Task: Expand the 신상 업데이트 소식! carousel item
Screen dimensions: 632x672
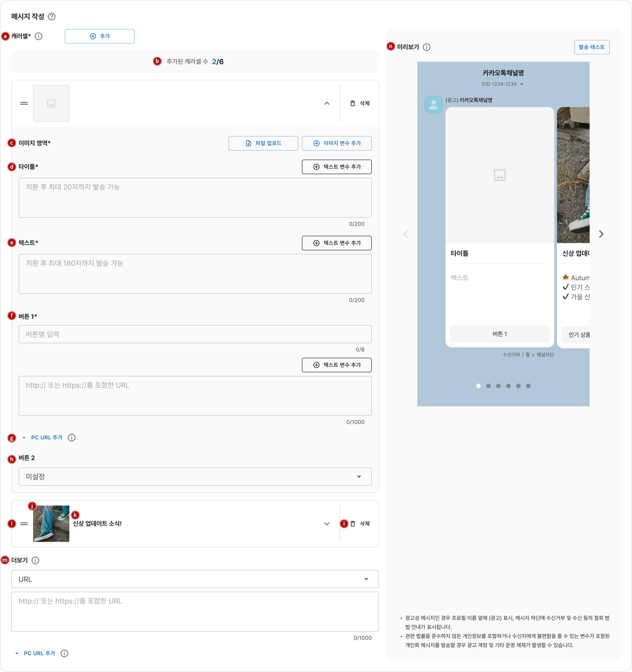Action: click(326, 524)
